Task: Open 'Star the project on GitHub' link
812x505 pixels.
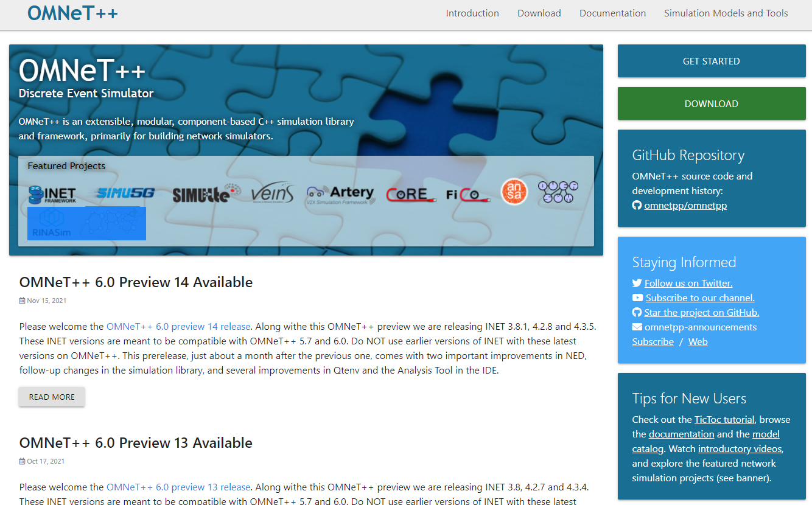Action: (702, 312)
